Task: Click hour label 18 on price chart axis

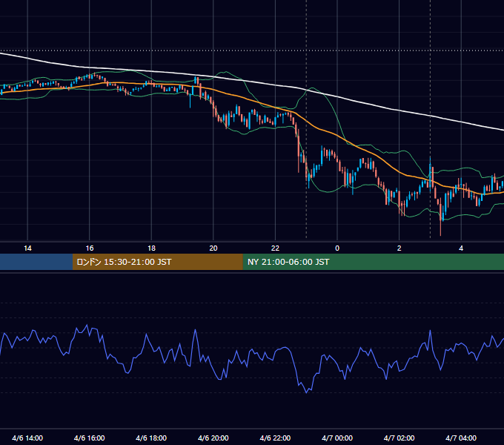Action: point(151,248)
